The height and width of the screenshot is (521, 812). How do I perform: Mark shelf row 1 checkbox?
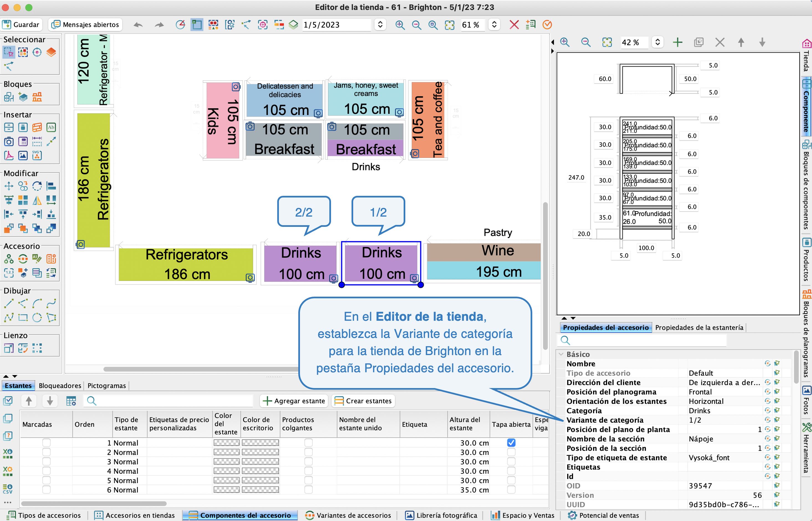tap(46, 443)
